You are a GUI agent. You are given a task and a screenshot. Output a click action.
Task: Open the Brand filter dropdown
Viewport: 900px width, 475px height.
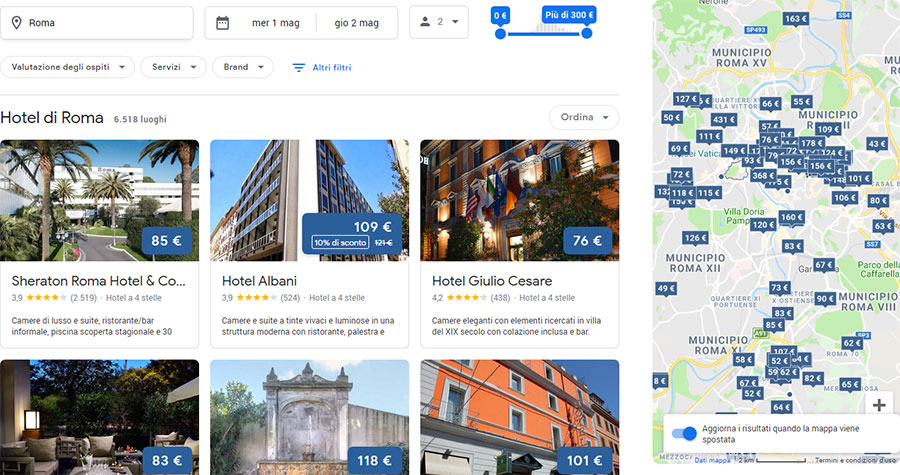[243, 67]
